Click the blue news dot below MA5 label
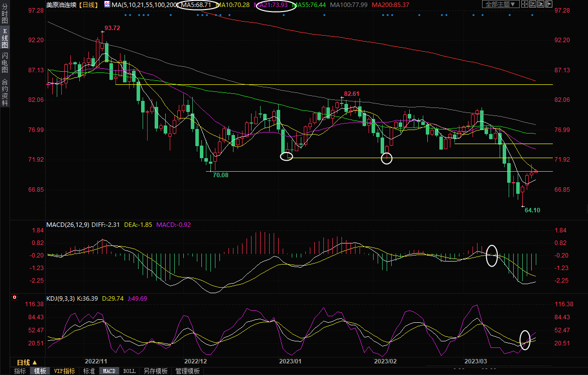 [x=199, y=15]
